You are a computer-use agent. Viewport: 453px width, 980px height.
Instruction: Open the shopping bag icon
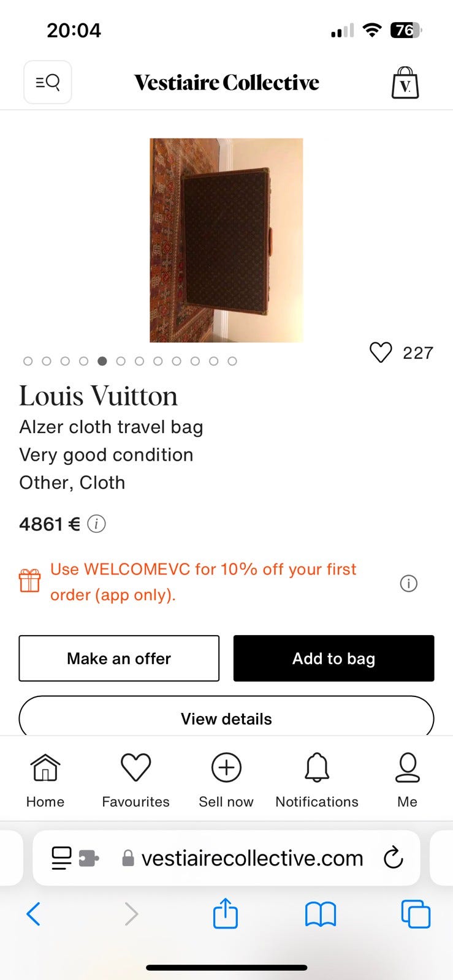point(405,83)
